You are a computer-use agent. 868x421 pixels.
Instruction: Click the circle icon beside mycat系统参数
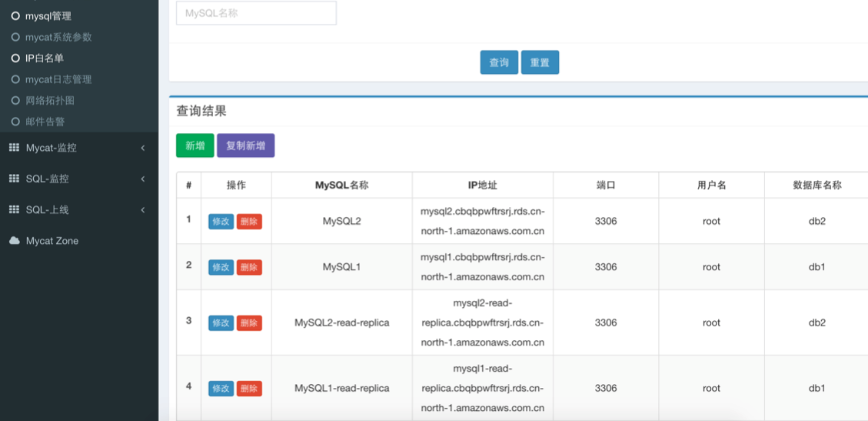[x=15, y=38]
